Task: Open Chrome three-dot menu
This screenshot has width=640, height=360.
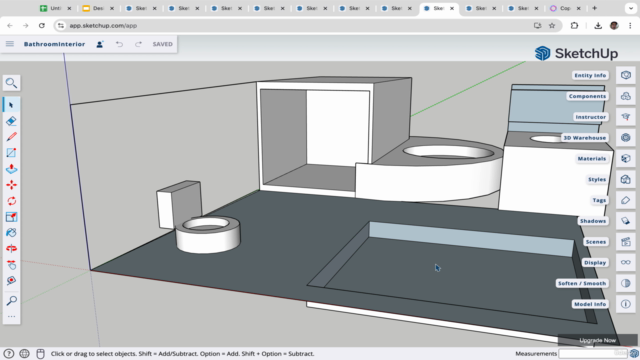Action: 630,25
